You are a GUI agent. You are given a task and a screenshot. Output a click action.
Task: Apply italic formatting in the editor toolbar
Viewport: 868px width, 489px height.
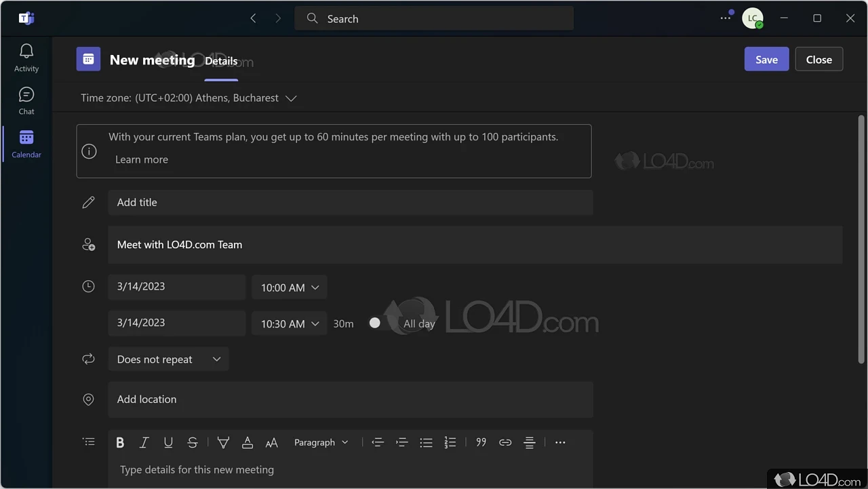pyautogui.click(x=144, y=443)
